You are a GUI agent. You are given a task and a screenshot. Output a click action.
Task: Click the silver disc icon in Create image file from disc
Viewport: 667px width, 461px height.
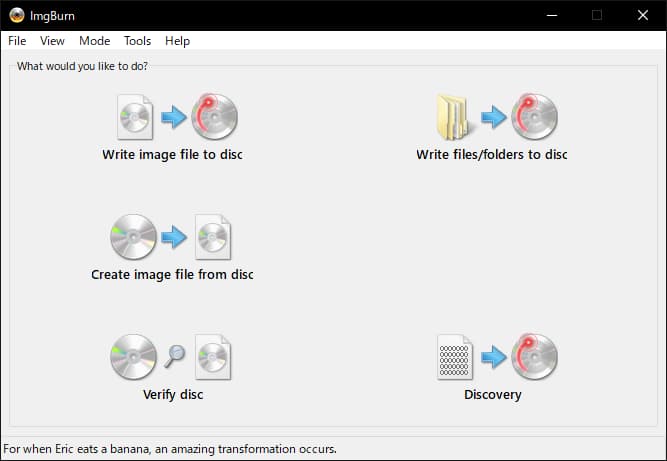point(133,237)
